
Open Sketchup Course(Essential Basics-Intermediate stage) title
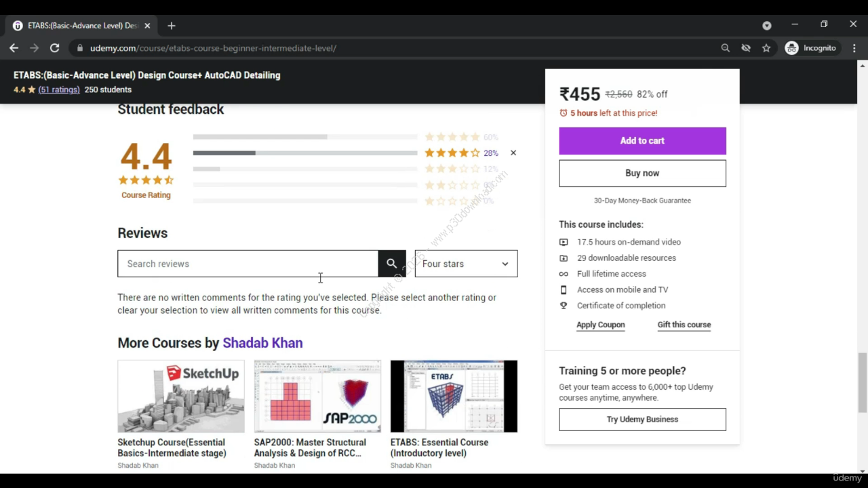click(x=174, y=448)
